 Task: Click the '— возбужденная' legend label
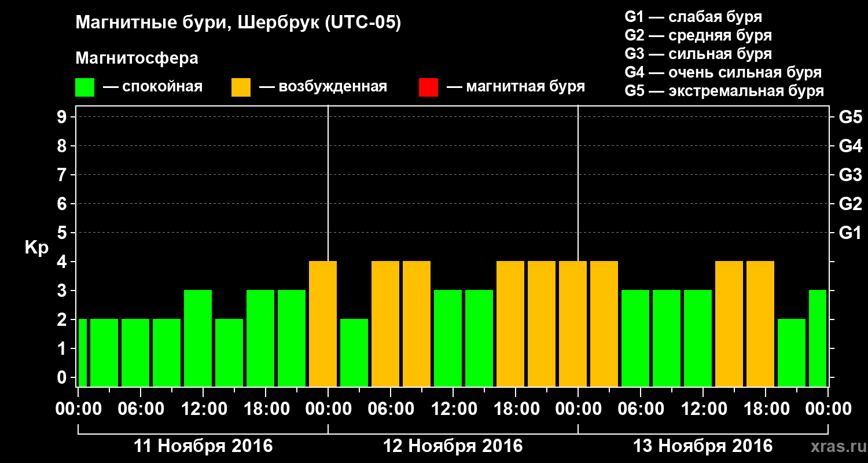click(x=323, y=87)
